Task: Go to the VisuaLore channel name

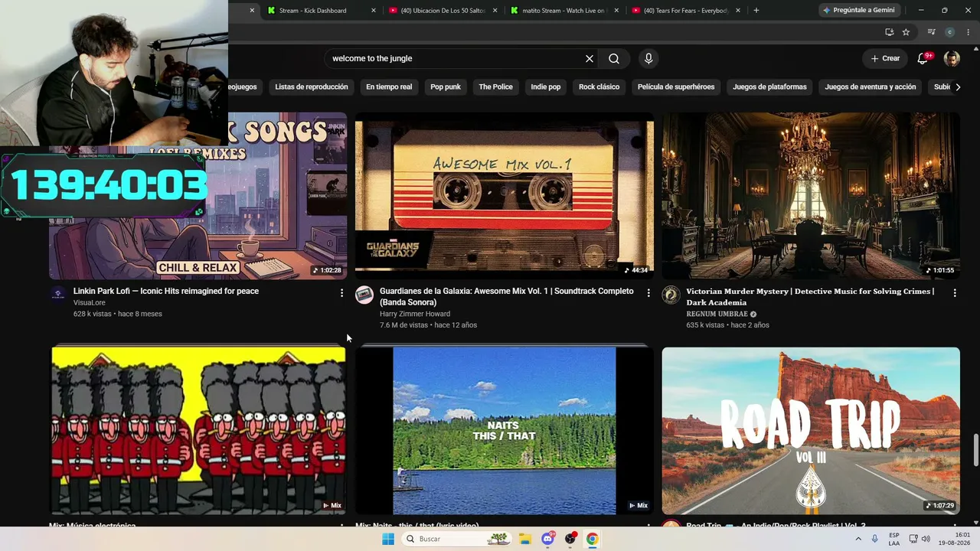Action: pyautogui.click(x=90, y=303)
